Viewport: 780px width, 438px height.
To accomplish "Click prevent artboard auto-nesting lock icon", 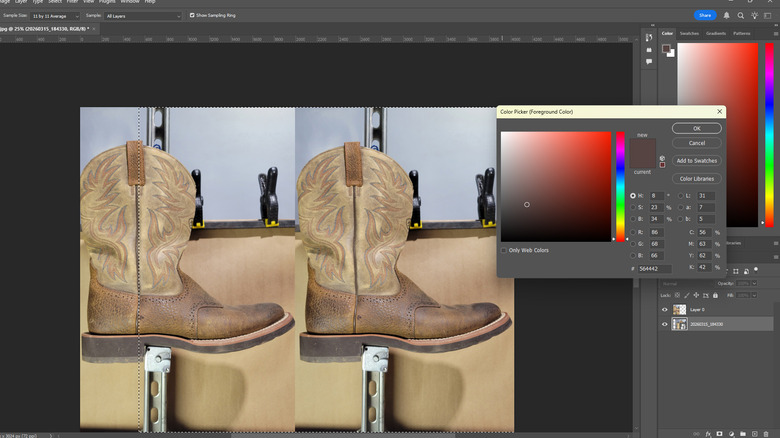I will 705,295.
